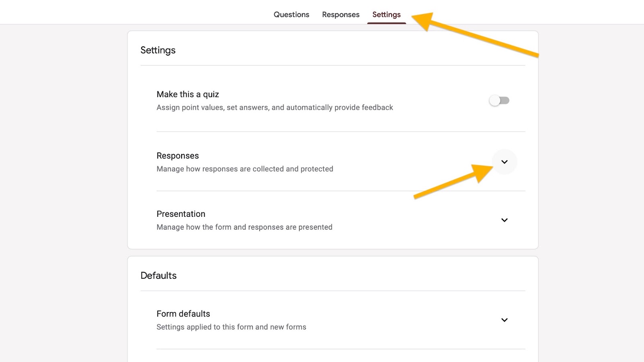
Task: Click the Presentation section title
Action: [x=181, y=214]
